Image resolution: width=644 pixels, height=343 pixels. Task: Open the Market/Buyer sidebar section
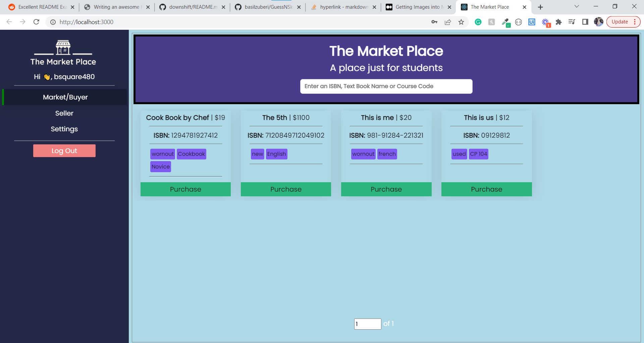[65, 97]
